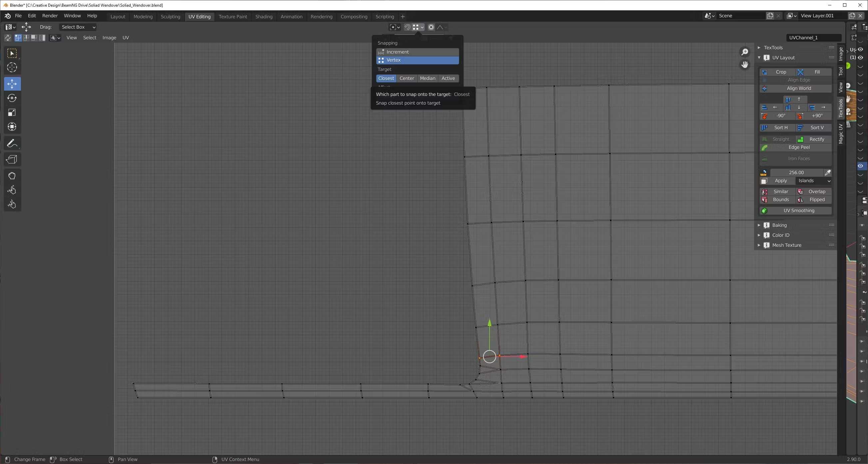Toggle proportional editing circle button
This screenshot has width=868, height=464.
coord(431,27)
